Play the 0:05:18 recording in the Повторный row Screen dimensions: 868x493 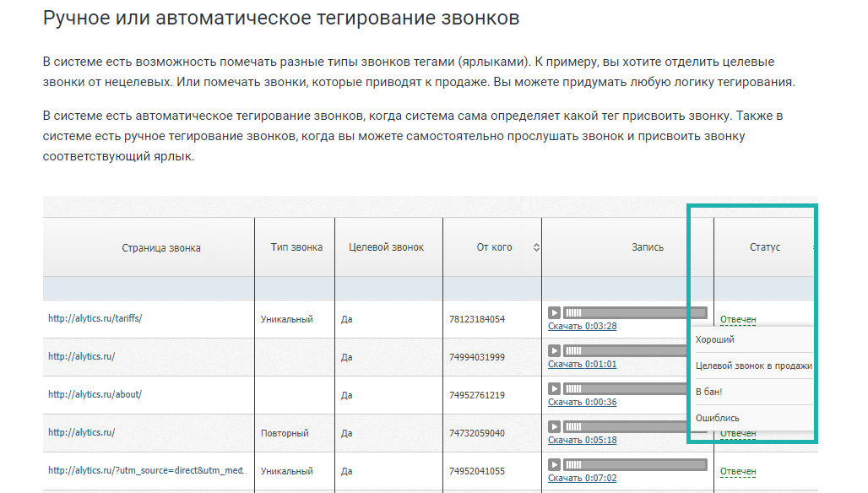click(x=555, y=427)
